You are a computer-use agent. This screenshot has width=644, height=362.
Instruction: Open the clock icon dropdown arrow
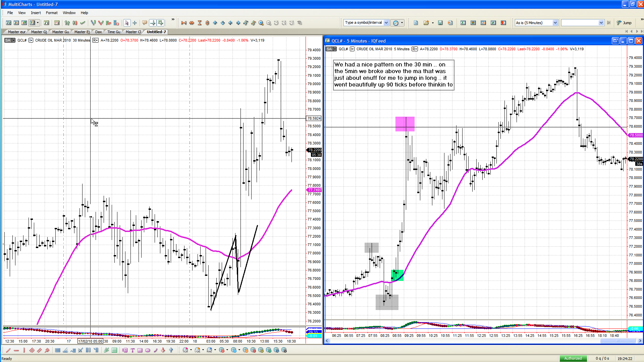402,23
